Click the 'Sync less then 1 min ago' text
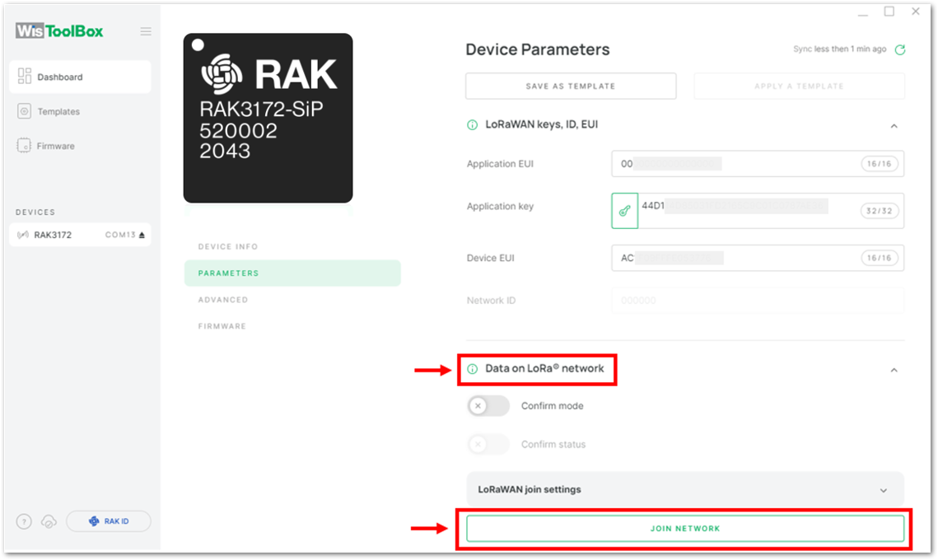The width and height of the screenshot is (938, 560). (839, 49)
